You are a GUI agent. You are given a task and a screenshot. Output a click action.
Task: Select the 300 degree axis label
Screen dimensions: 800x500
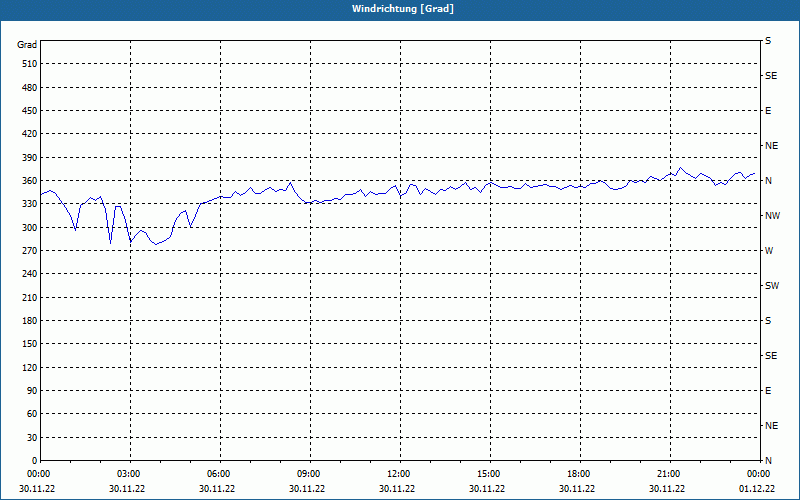(x=30, y=227)
